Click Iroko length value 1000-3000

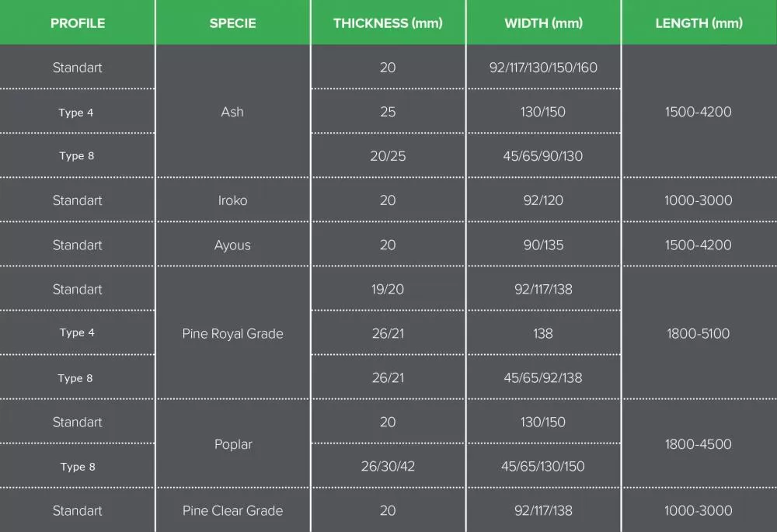pos(699,200)
